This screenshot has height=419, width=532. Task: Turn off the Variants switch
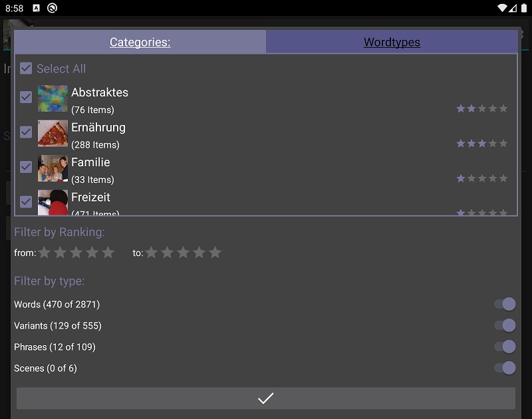pyautogui.click(x=505, y=325)
